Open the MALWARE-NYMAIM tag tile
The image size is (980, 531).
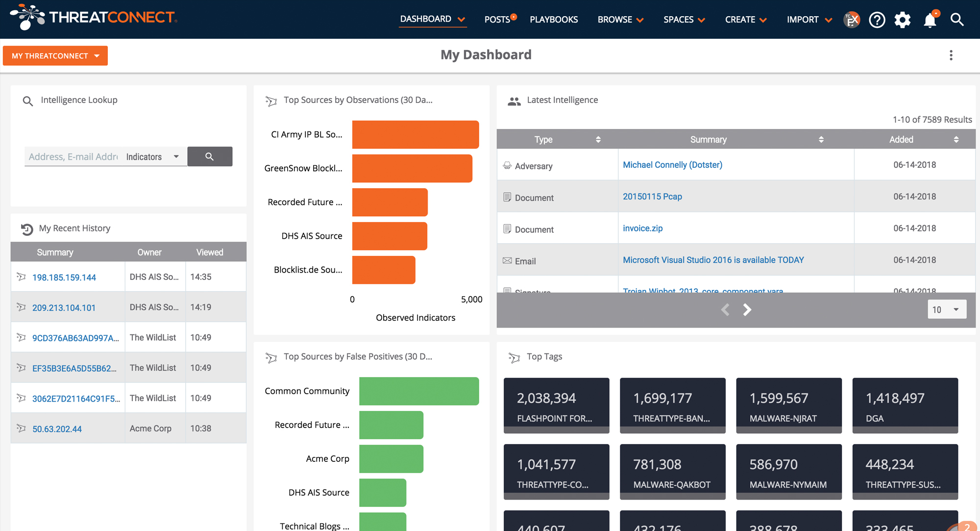(789, 472)
